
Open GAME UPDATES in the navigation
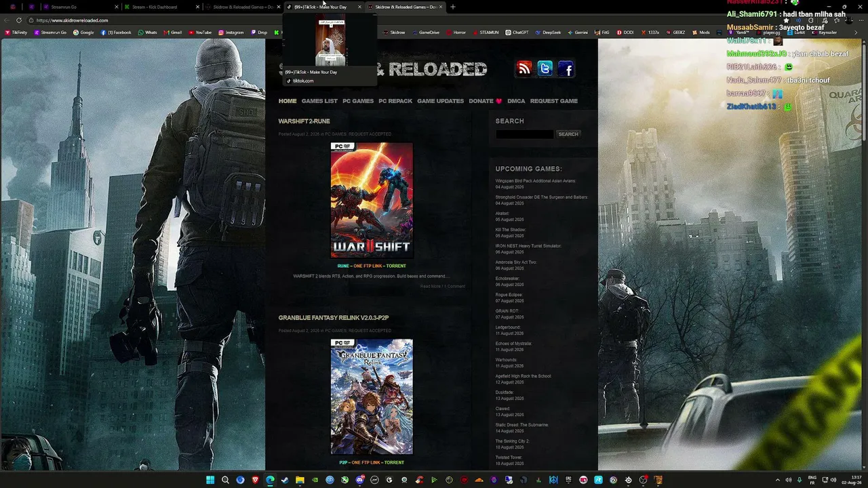(x=441, y=101)
